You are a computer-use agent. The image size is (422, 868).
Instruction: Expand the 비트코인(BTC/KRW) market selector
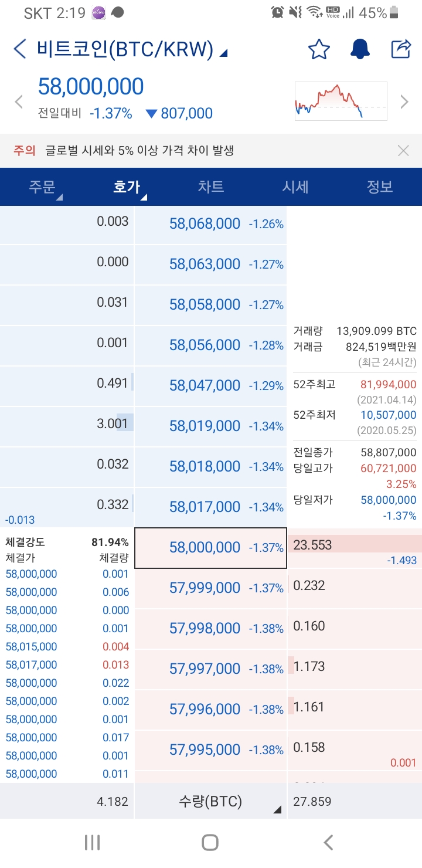click(x=132, y=50)
